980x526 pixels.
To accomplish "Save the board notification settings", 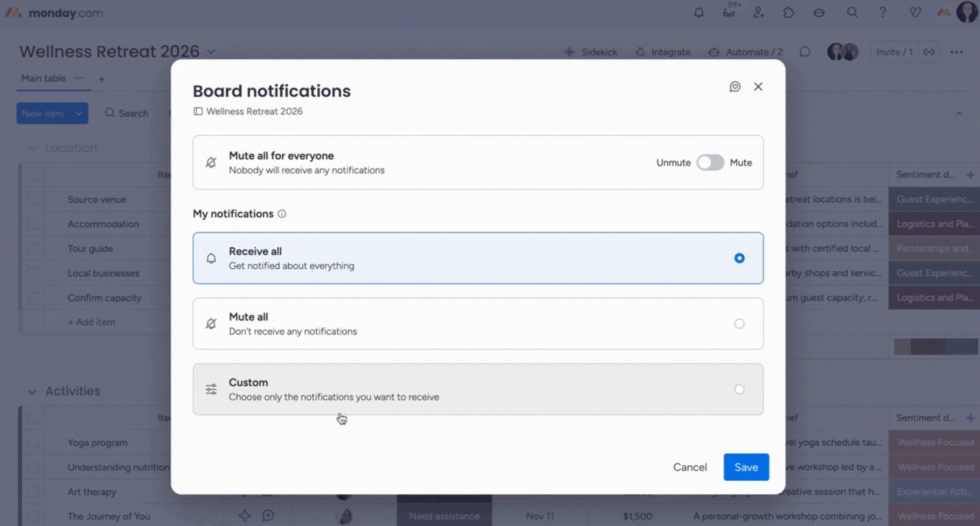I will [746, 467].
